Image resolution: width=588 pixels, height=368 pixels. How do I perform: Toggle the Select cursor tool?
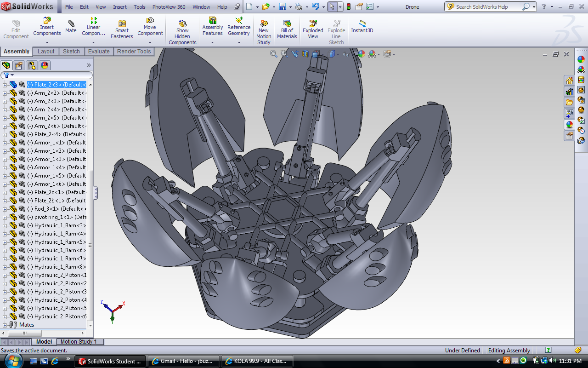pyautogui.click(x=332, y=7)
